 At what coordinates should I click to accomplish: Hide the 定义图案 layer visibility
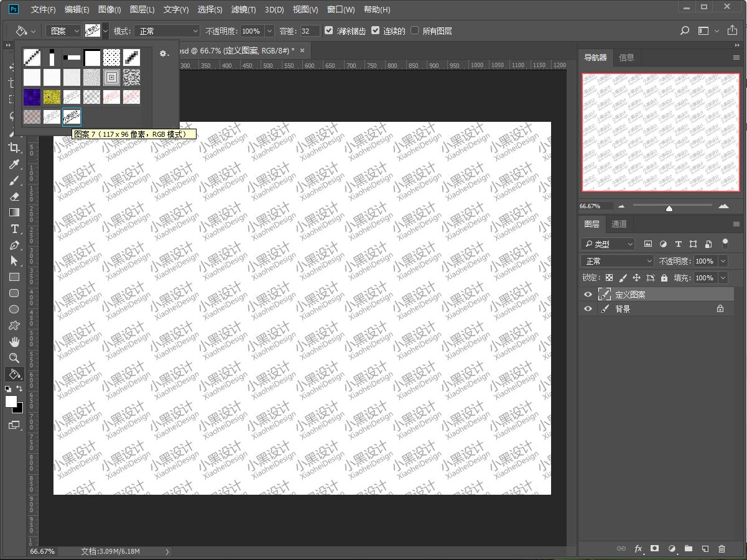[x=588, y=295]
